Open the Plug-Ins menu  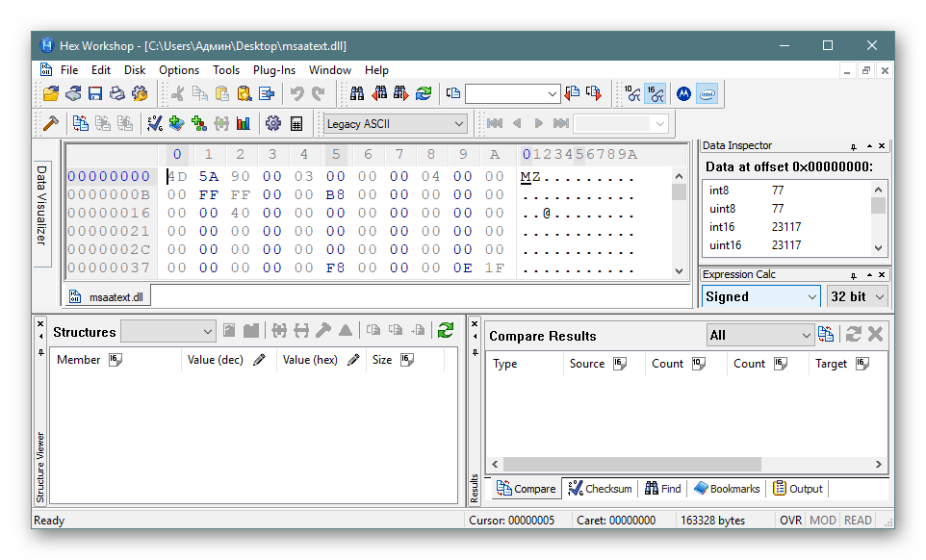(x=274, y=70)
